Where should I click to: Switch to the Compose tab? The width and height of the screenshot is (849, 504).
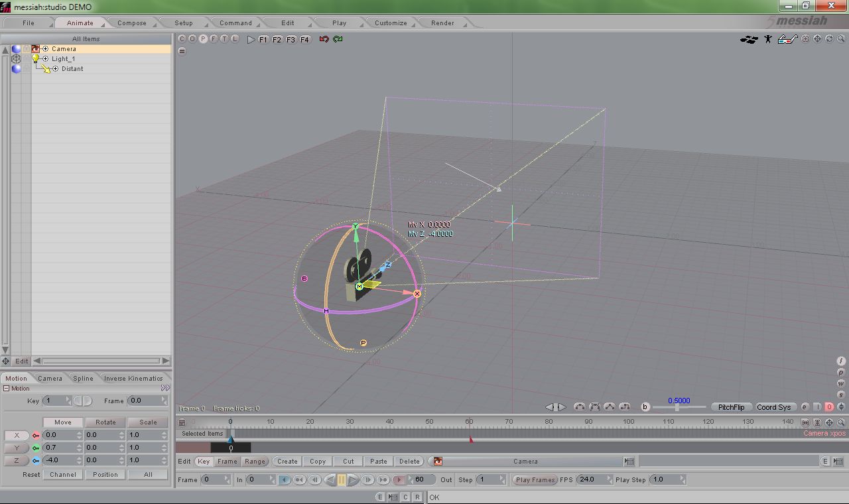click(x=132, y=23)
